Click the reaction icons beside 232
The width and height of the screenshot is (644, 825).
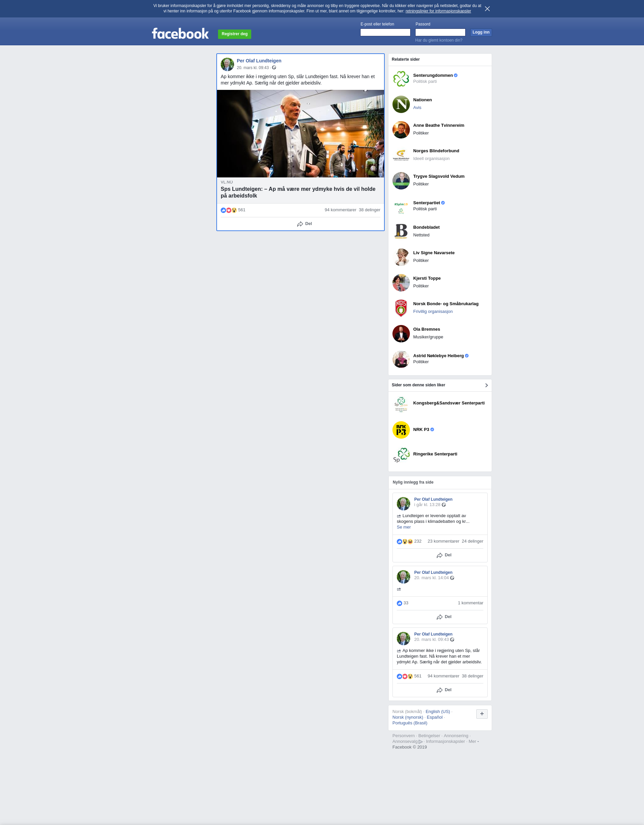point(405,541)
